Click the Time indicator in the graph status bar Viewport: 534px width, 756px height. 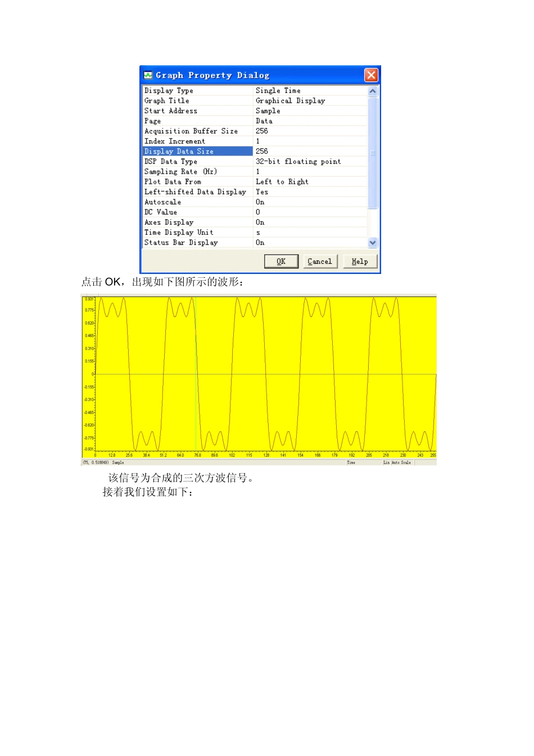tap(351, 462)
